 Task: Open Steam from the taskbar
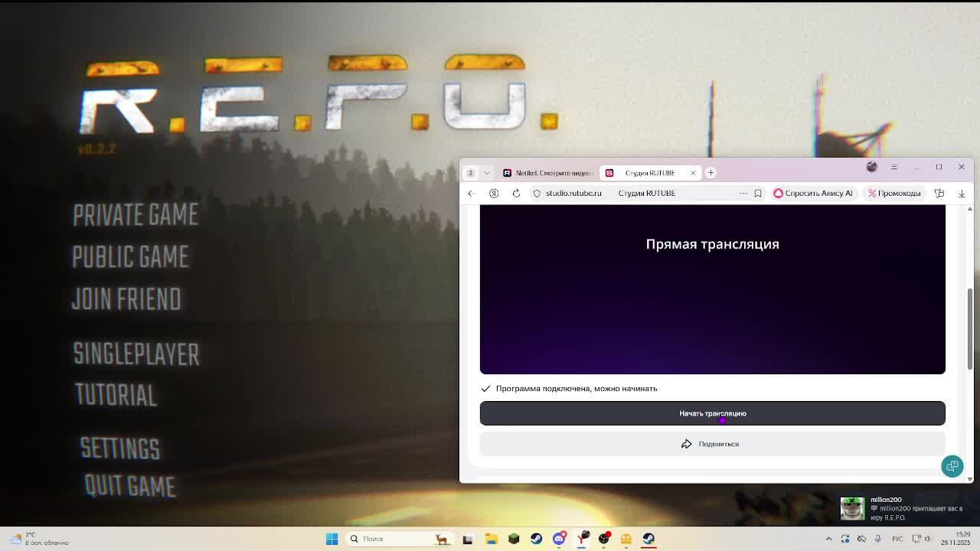click(536, 539)
